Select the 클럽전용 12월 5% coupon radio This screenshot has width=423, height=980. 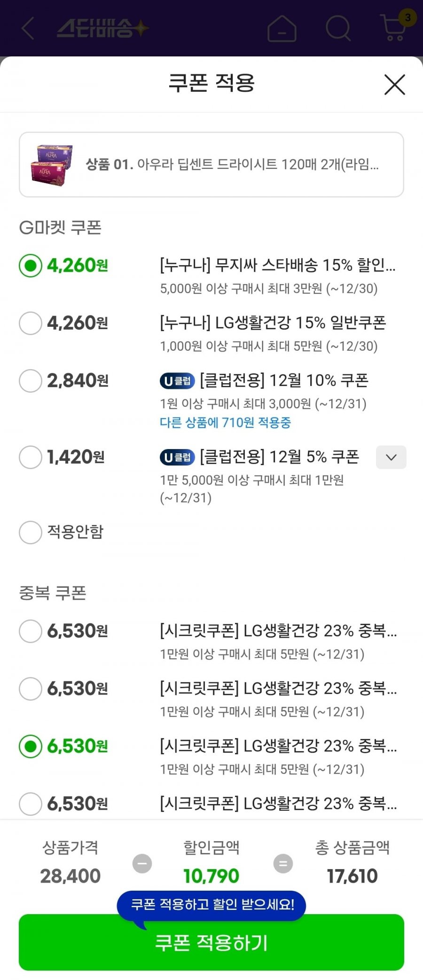click(31, 457)
